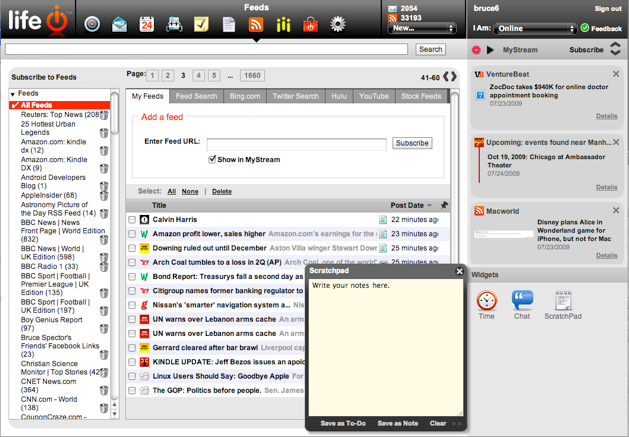The width and height of the screenshot is (629, 437).
Task: Open the ScratchPad widget icon
Action: coord(563,301)
